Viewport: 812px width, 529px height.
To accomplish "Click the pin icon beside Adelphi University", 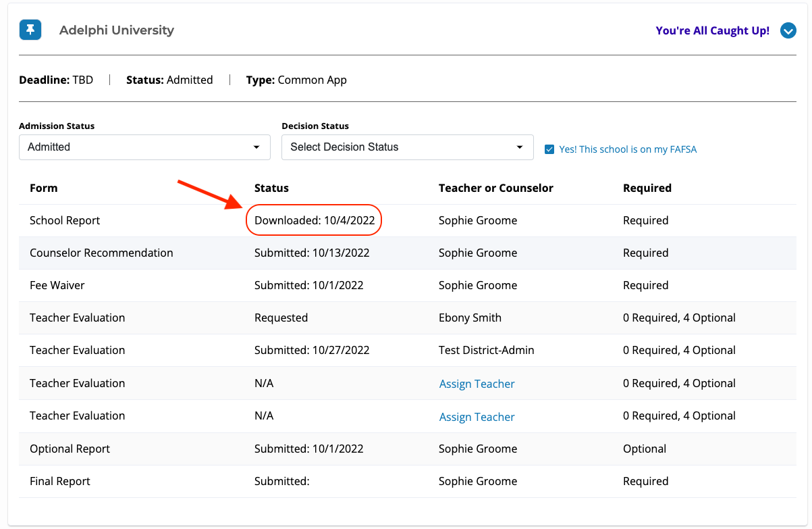I will [30, 30].
